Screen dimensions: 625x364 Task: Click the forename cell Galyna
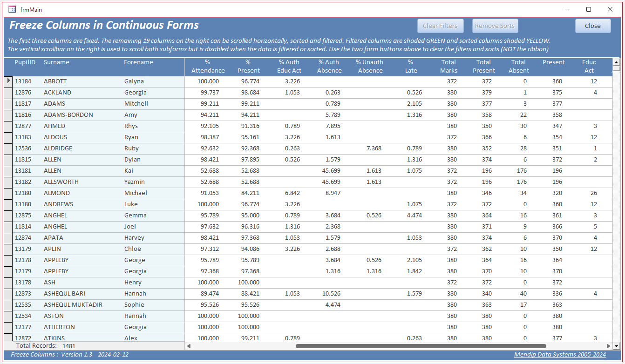(x=135, y=81)
